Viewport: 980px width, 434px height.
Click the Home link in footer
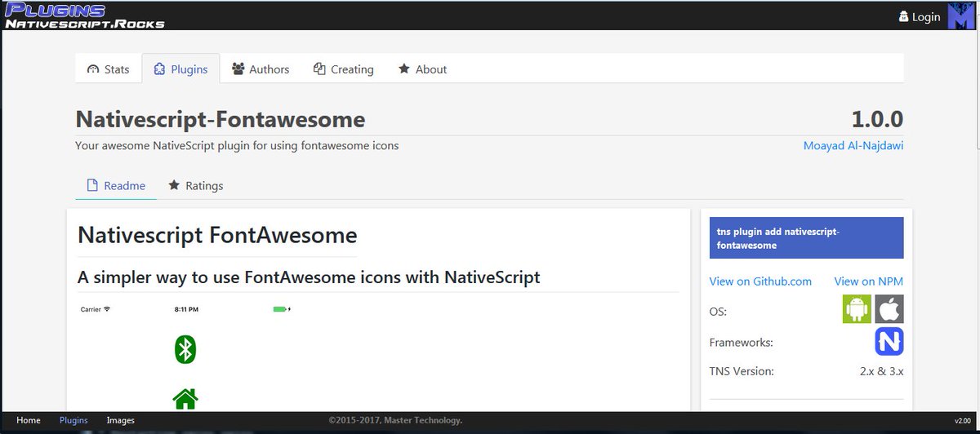click(29, 420)
